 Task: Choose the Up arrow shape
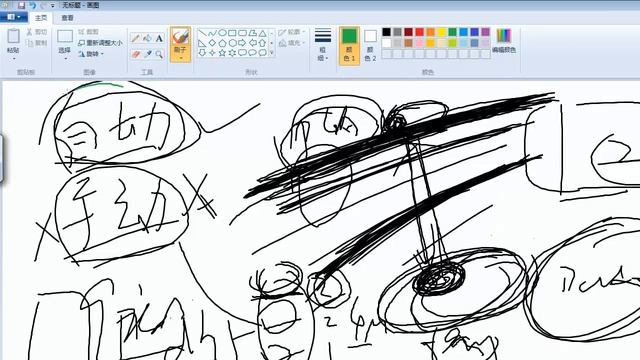[x=262, y=43]
